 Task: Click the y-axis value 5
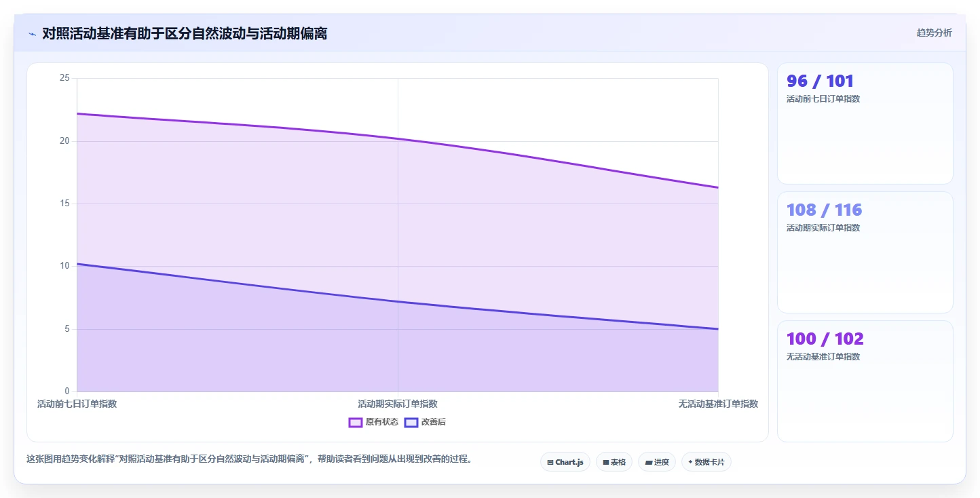(67, 329)
